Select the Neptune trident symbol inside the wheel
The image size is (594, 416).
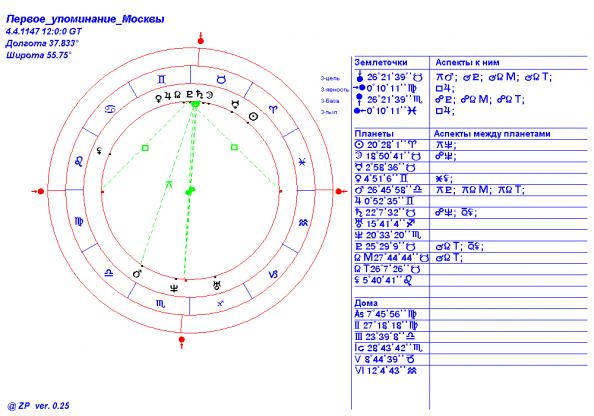(x=174, y=288)
